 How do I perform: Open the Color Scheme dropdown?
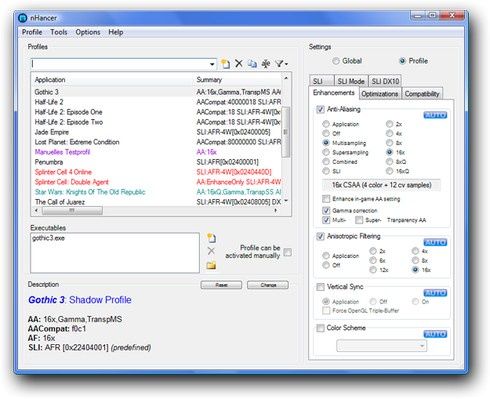point(422,346)
